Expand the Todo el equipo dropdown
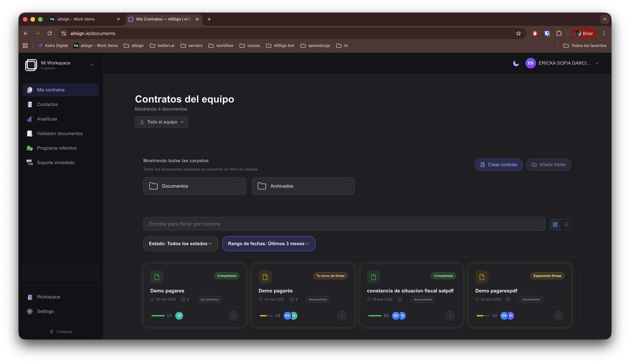The width and height of the screenshot is (630, 364). tap(161, 122)
